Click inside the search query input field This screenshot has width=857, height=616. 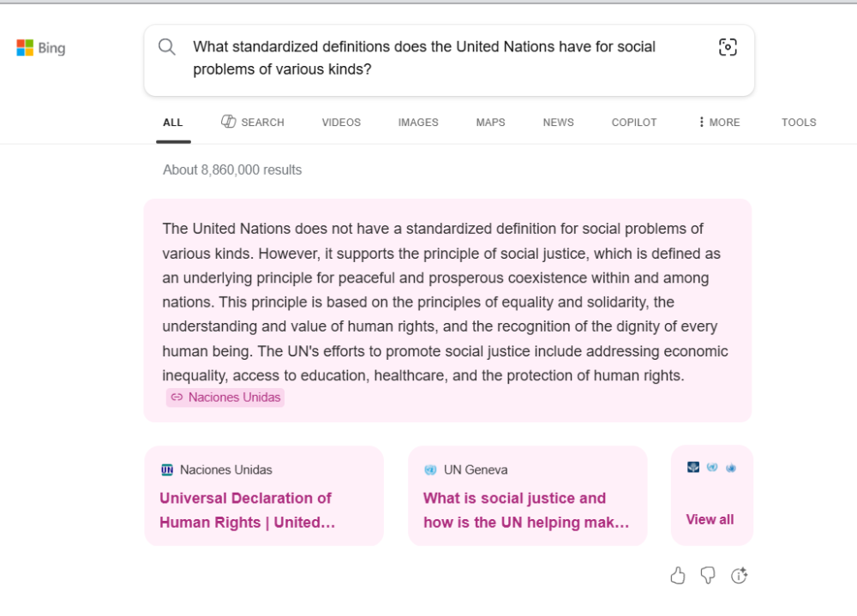(x=428, y=58)
